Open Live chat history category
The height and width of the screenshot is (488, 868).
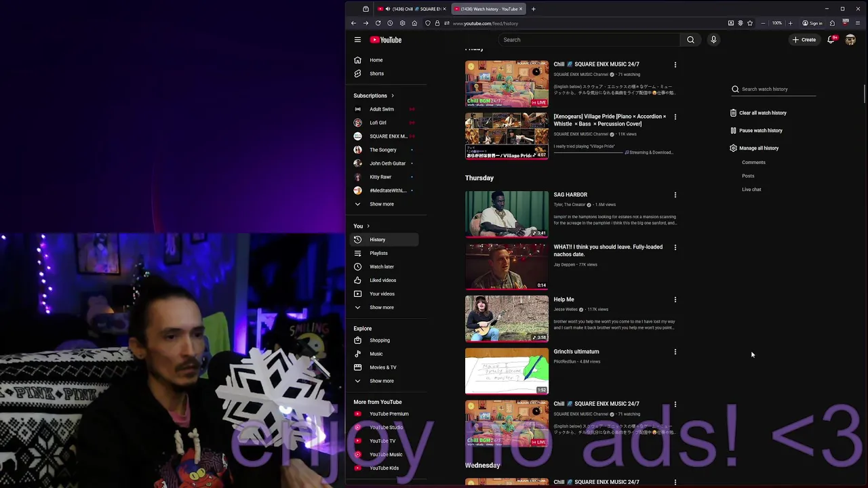coord(751,190)
